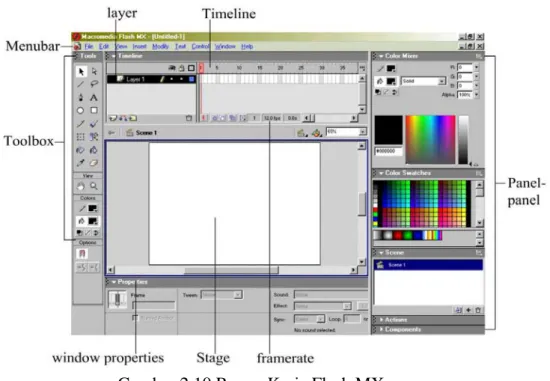Screen dimensions: 550x381
Task: Pick the Ink Bottle tool
Action: pyautogui.click(x=81, y=150)
